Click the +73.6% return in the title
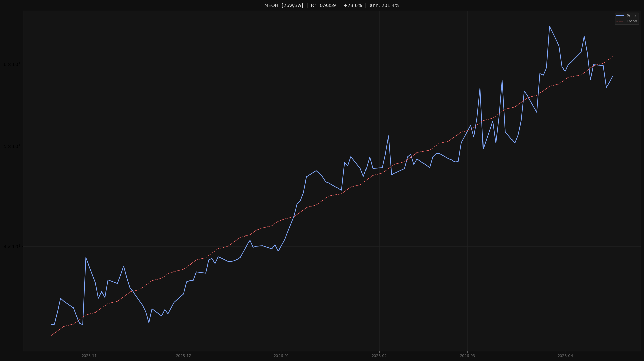644x361 pixels. pos(353,6)
